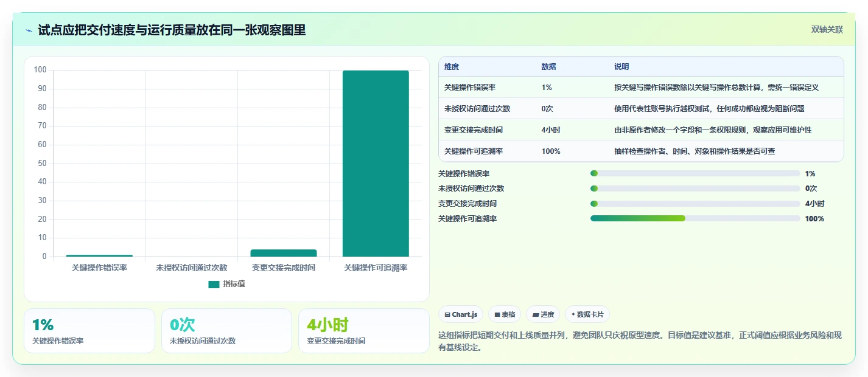
Task: Click the 变更交接完成时间 bar in chart
Action: coord(284,253)
